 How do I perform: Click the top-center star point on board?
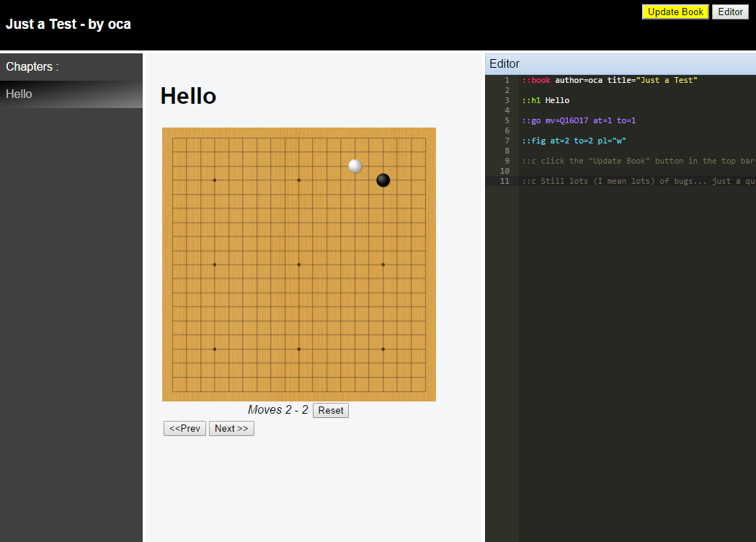(299, 180)
